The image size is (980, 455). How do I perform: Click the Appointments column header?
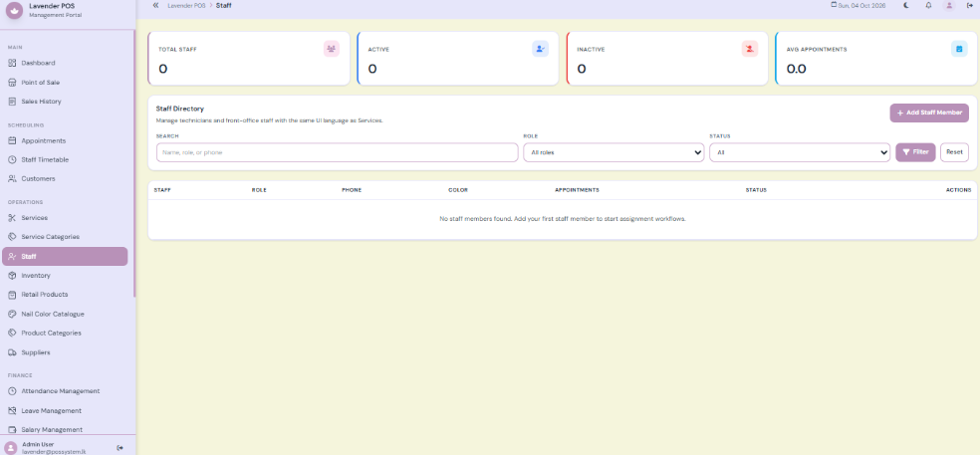click(577, 190)
